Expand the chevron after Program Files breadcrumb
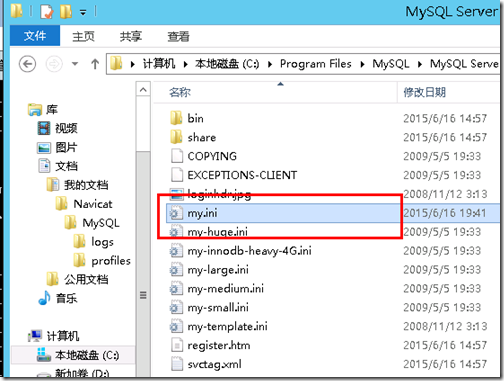Viewport: 504px width, 381px height. pos(362,64)
